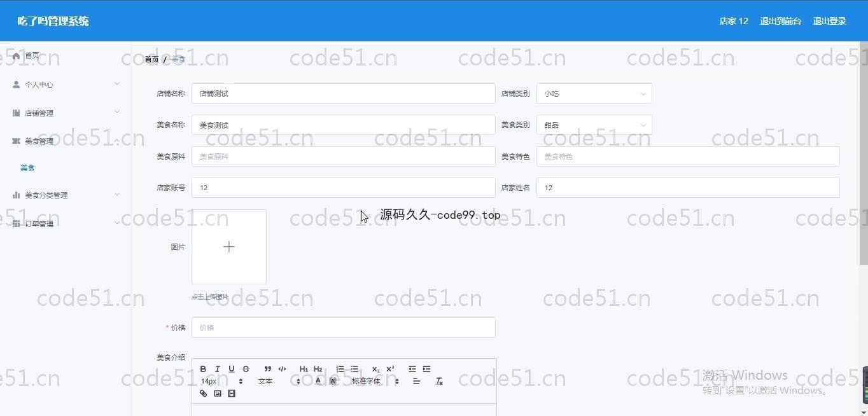Toggle bold formatting in editor
The width and height of the screenshot is (868, 416).
(x=203, y=369)
